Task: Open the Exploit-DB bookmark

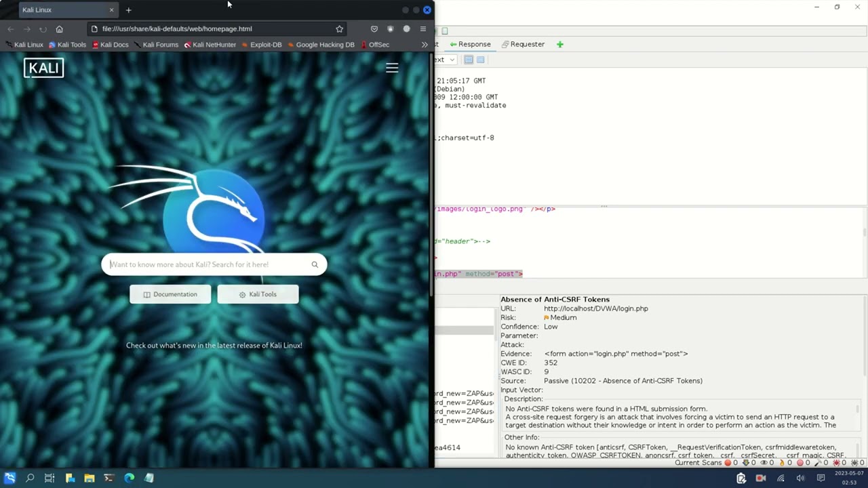Action: (x=261, y=45)
